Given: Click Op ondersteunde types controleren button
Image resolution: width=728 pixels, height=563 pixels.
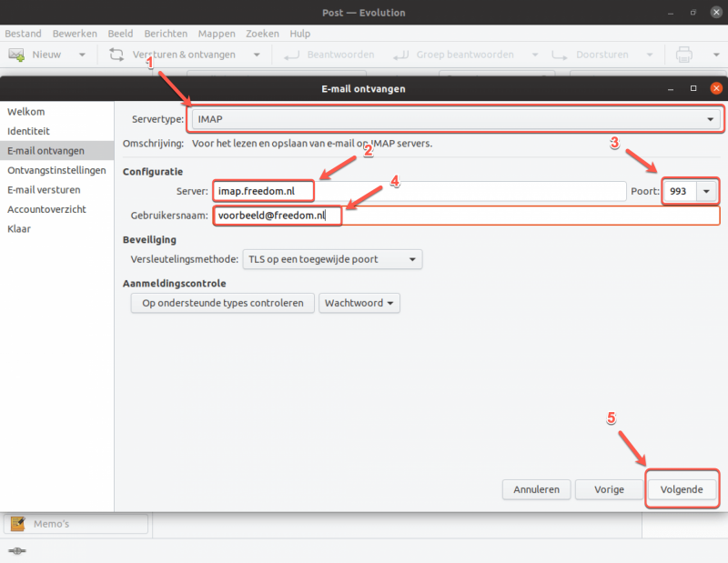Looking at the screenshot, I should click(222, 303).
